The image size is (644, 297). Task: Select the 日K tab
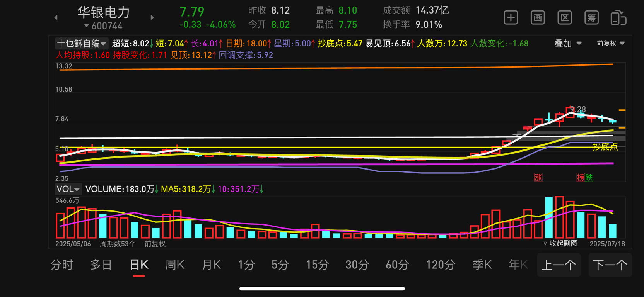tap(139, 265)
